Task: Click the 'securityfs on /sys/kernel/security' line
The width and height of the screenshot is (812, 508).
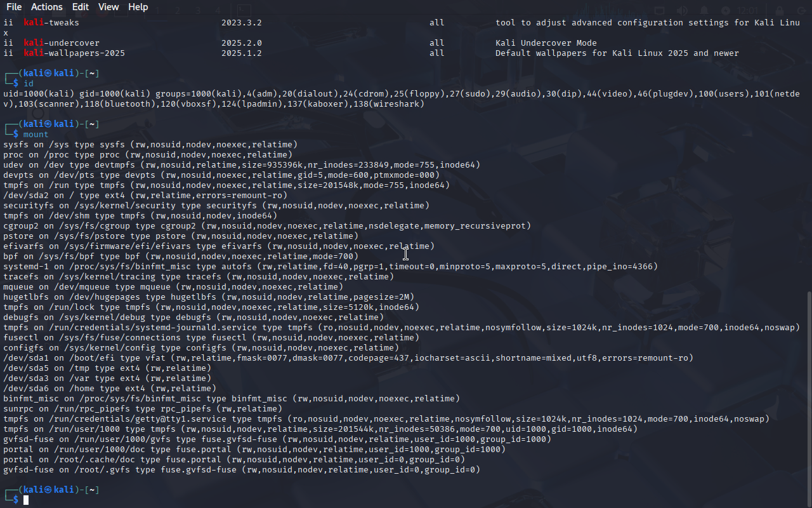Action: (216, 206)
